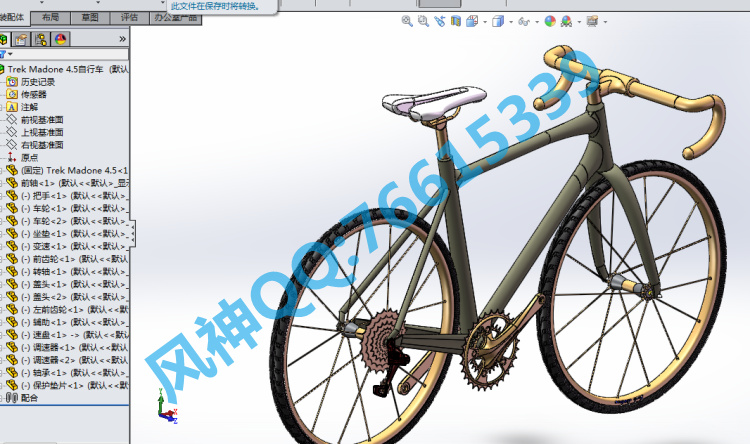
Task: Click the Hide/Show Items glasses icon
Action: [524, 22]
